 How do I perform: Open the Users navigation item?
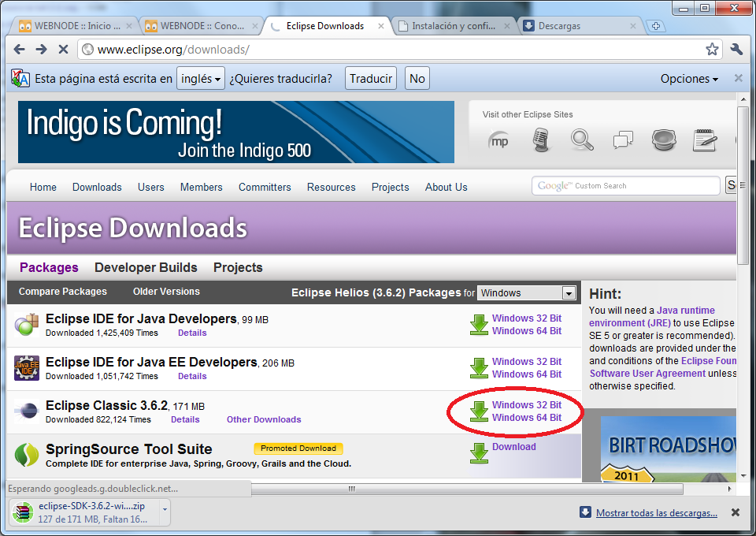(151, 187)
